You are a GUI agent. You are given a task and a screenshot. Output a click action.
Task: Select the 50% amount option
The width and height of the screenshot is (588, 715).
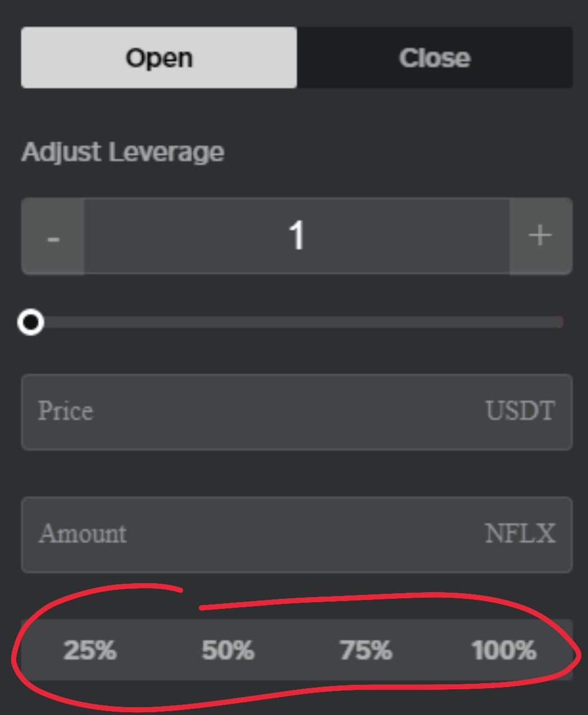point(228,650)
